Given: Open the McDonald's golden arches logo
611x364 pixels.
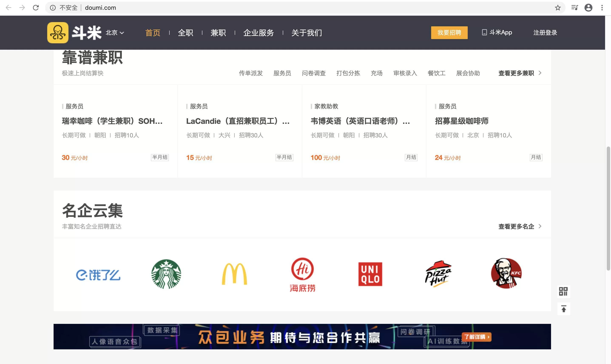Looking at the screenshot, I should [234, 274].
